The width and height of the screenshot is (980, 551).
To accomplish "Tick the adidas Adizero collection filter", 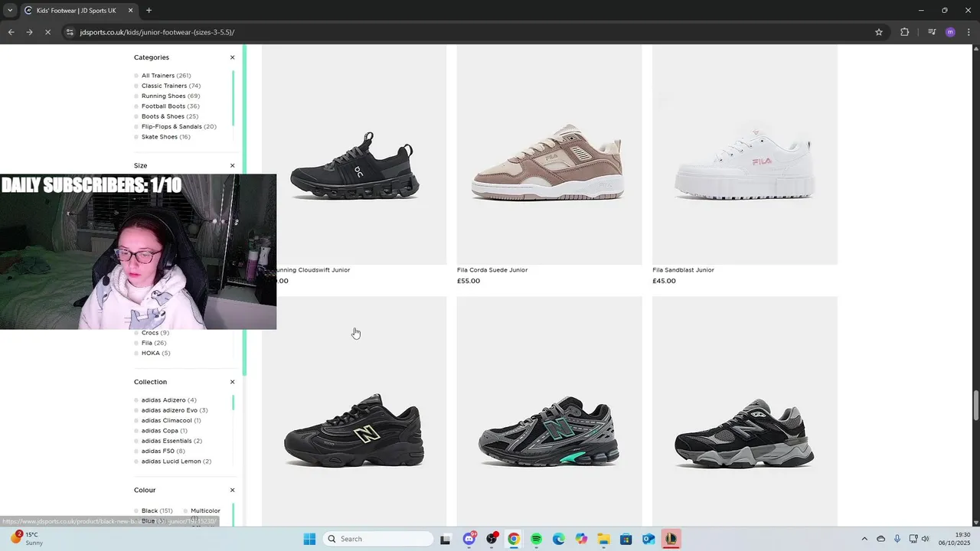I will click(x=136, y=400).
